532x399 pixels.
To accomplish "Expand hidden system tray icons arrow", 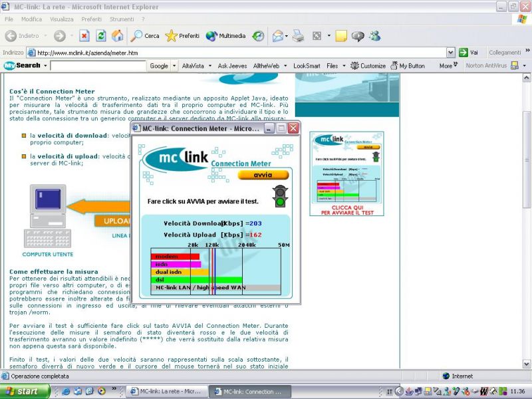I will point(400,392).
